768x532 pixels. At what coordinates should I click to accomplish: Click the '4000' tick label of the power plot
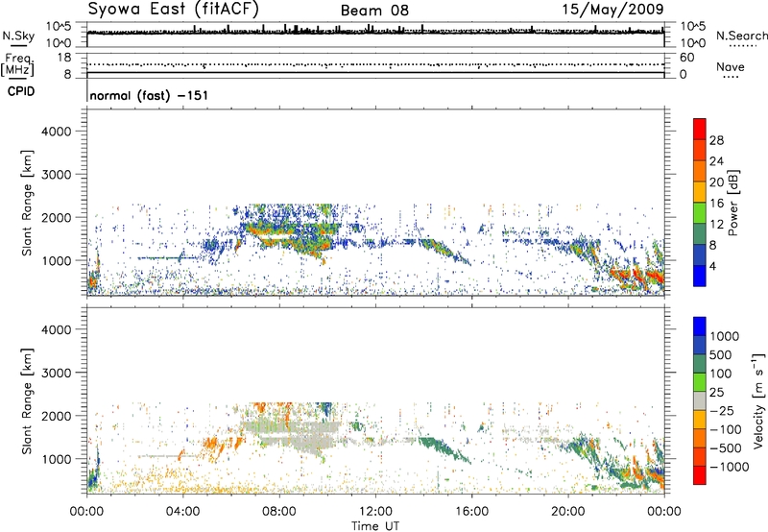57,132
